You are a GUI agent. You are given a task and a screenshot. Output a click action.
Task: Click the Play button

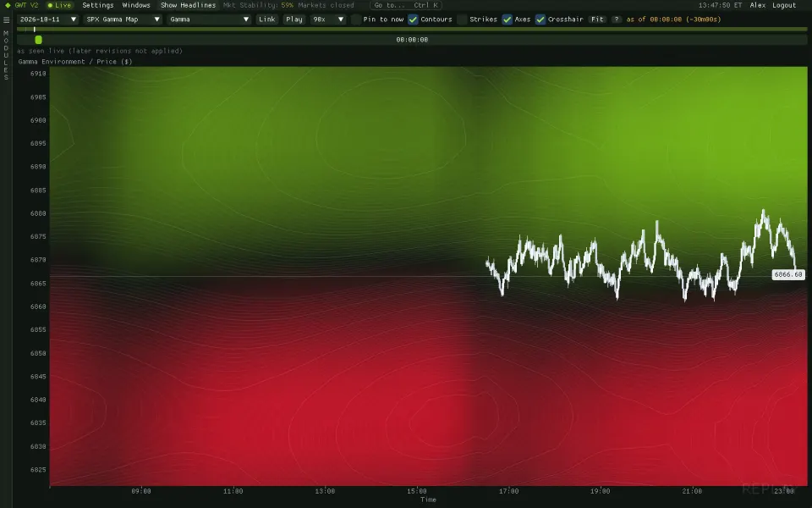[294, 19]
